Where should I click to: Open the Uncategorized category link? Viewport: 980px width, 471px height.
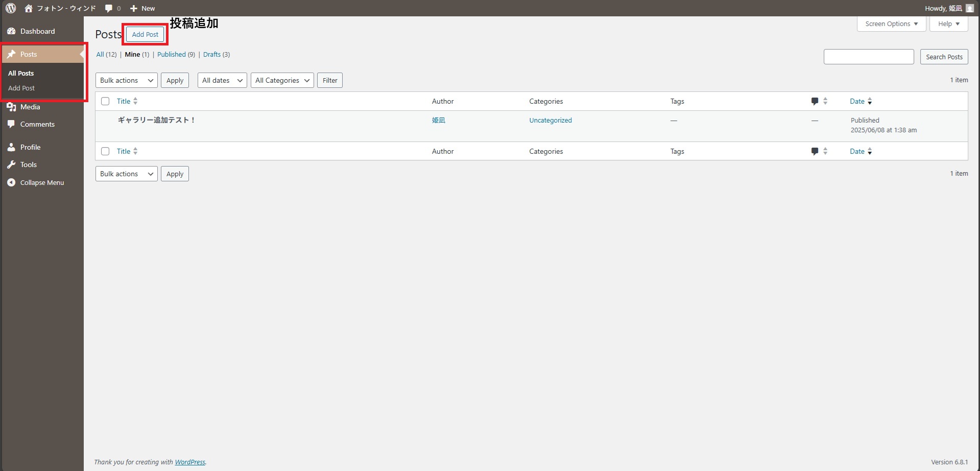550,121
